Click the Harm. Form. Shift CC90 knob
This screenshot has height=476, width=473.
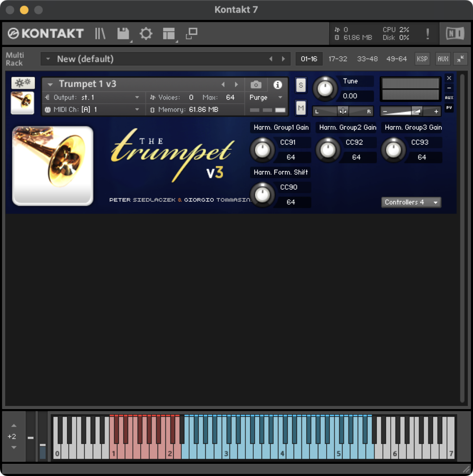pos(263,195)
